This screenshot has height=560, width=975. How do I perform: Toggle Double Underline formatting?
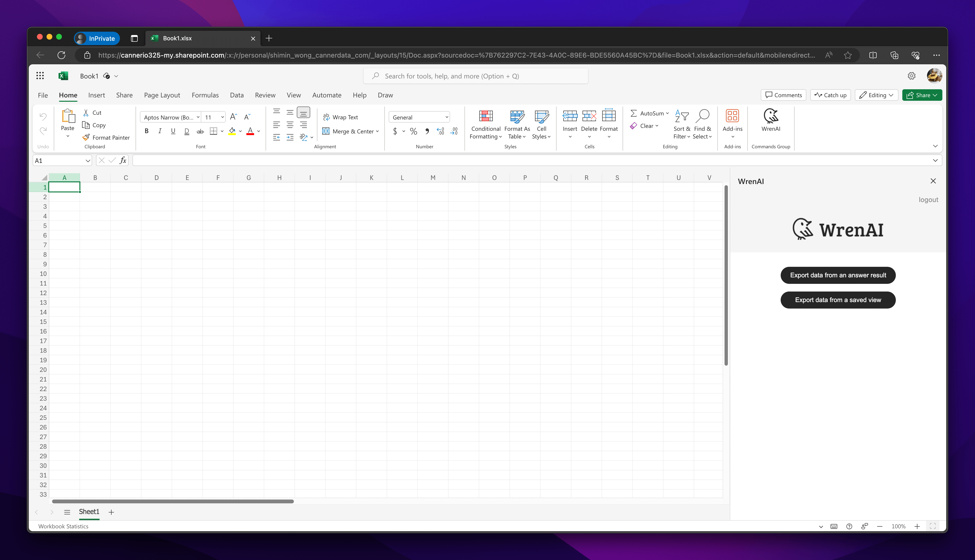coord(186,131)
